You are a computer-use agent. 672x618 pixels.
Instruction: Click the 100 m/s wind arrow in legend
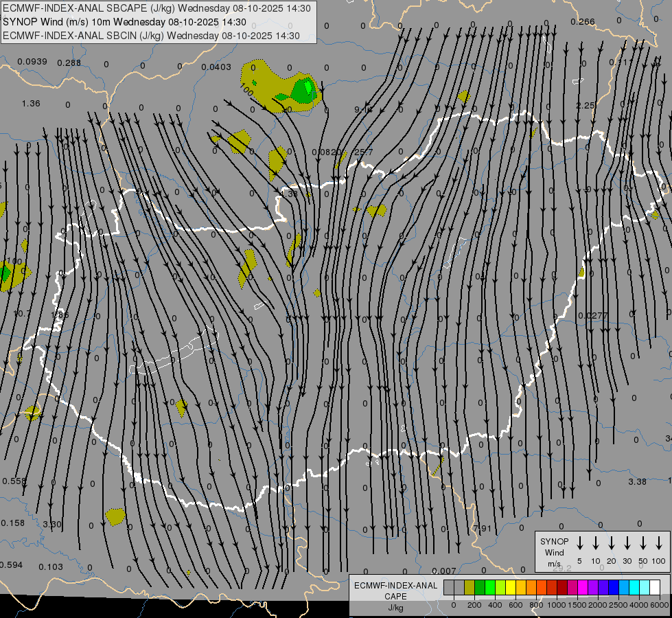click(659, 543)
